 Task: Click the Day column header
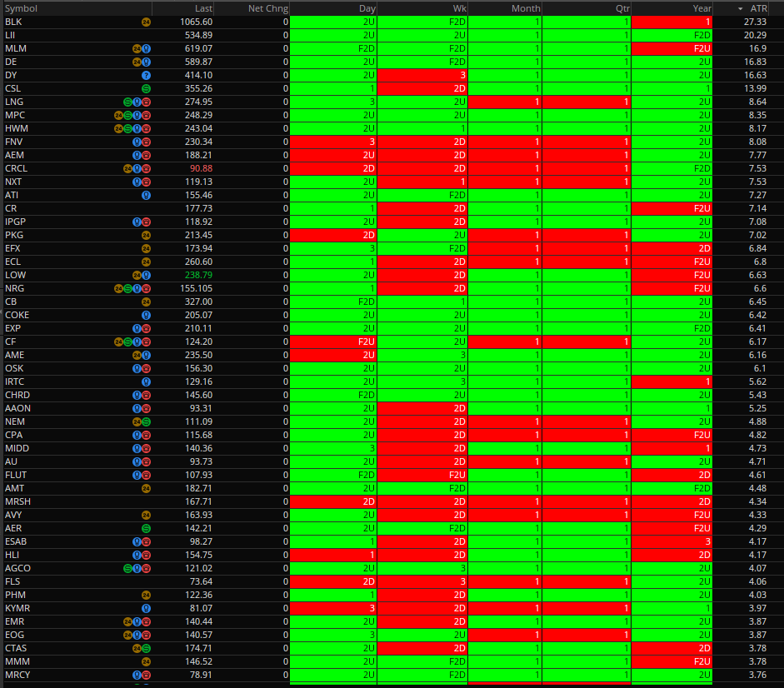tap(367, 8)
